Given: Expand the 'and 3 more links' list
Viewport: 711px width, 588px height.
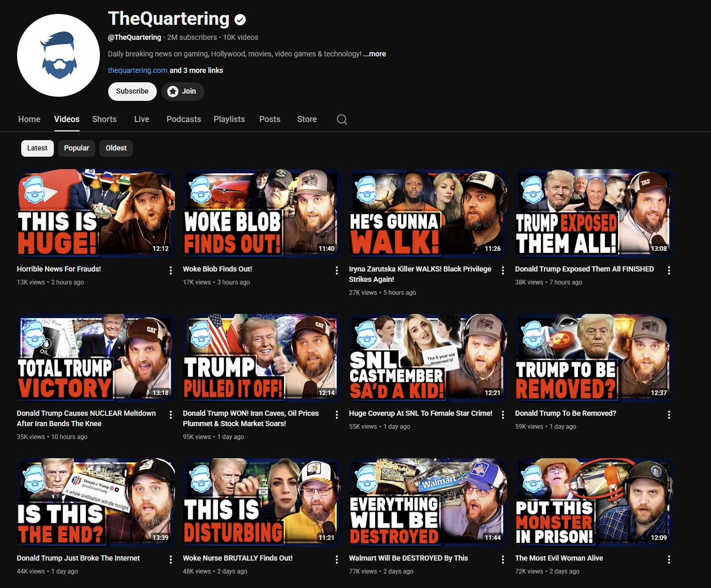Looking at the screenshot, I should pyautogui.click(x=196, y=70).
